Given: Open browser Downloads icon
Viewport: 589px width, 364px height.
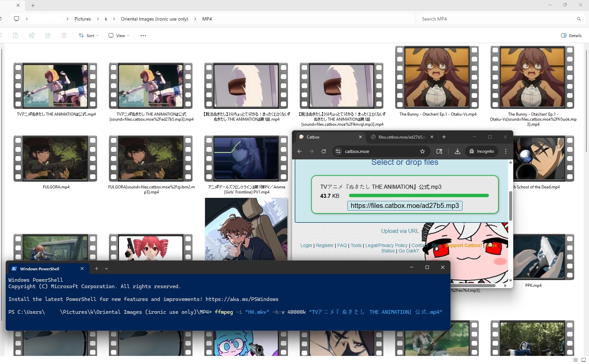Looking at the screenshot, I should [458, 151].
